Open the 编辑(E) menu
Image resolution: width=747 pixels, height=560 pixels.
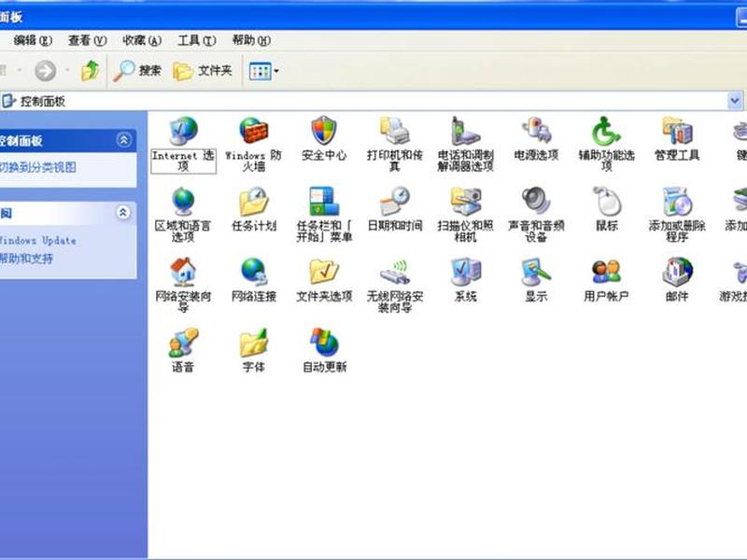(x=33, y=40)
